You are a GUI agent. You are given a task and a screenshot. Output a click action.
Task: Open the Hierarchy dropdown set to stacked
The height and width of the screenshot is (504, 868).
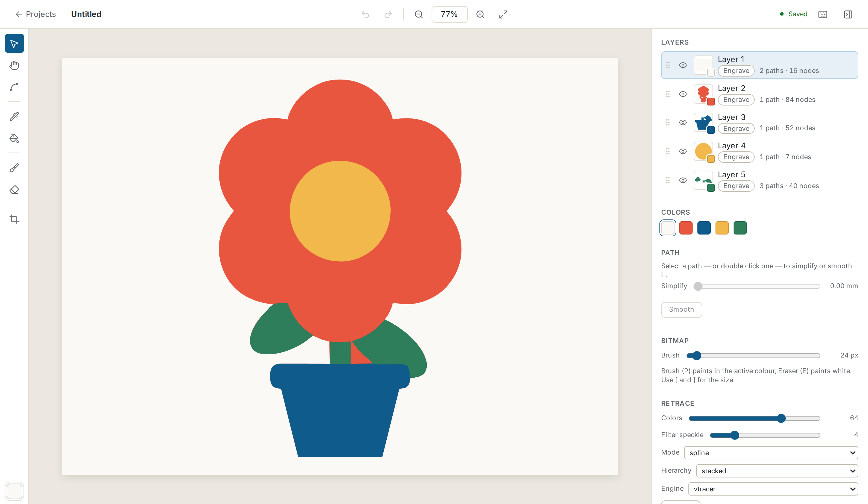pyautogui.click(x=777, y=471)
